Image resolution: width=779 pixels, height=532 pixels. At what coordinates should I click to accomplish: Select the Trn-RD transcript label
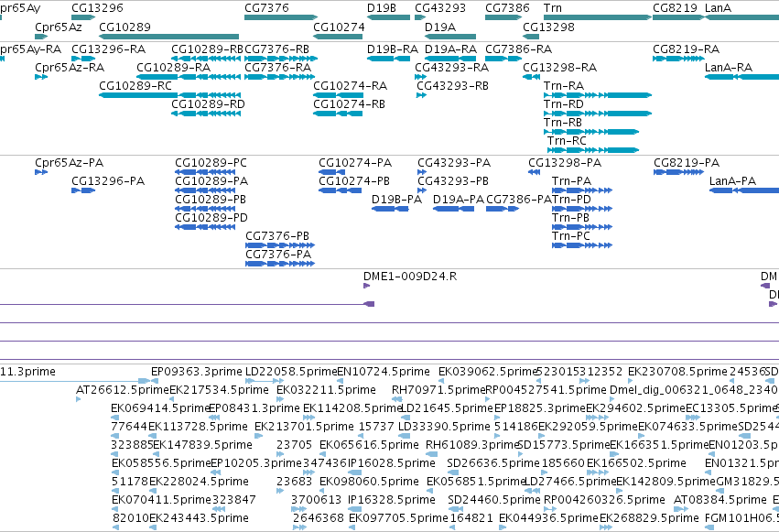tap(563, 104)
